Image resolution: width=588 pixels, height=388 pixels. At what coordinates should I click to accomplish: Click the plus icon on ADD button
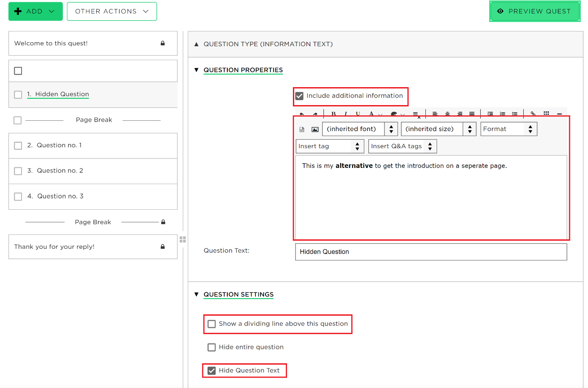pos(18,11)
